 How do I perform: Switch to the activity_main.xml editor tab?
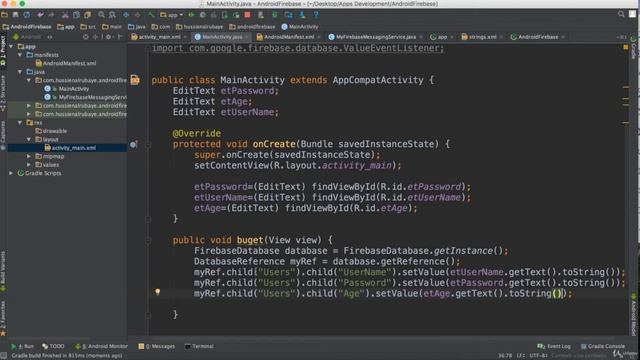coord(159,37)
